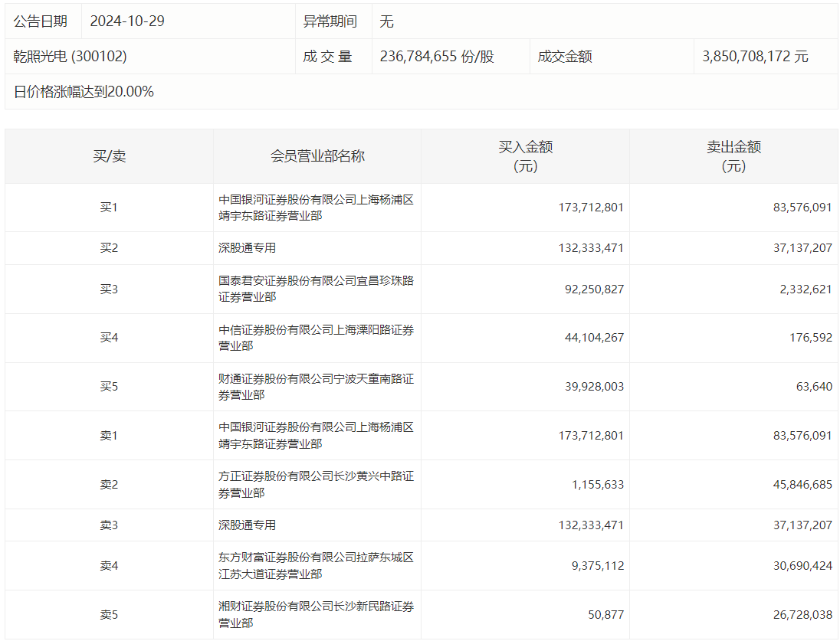
Task: Select the stock name 乾照光电 (300102)
Action: pos(71,56)
